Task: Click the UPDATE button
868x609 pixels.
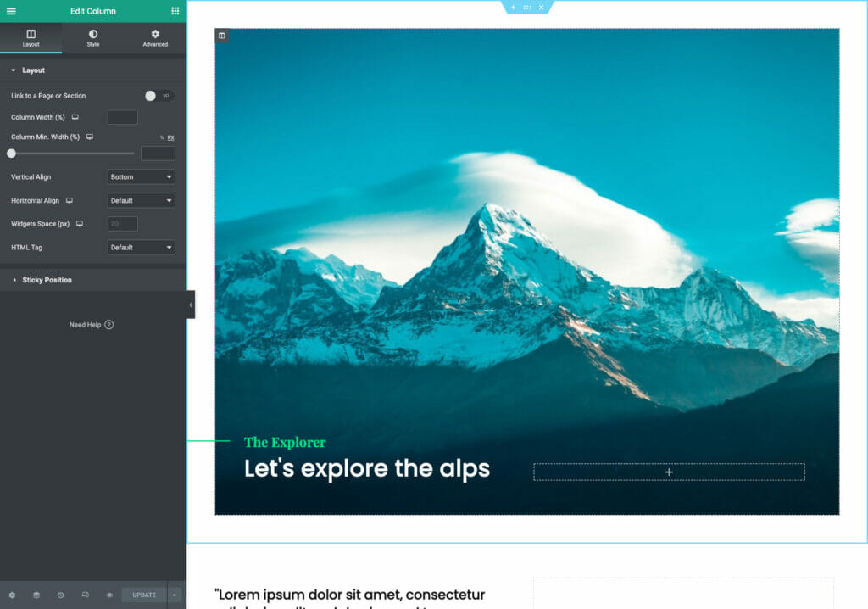Action: [144, 595]
